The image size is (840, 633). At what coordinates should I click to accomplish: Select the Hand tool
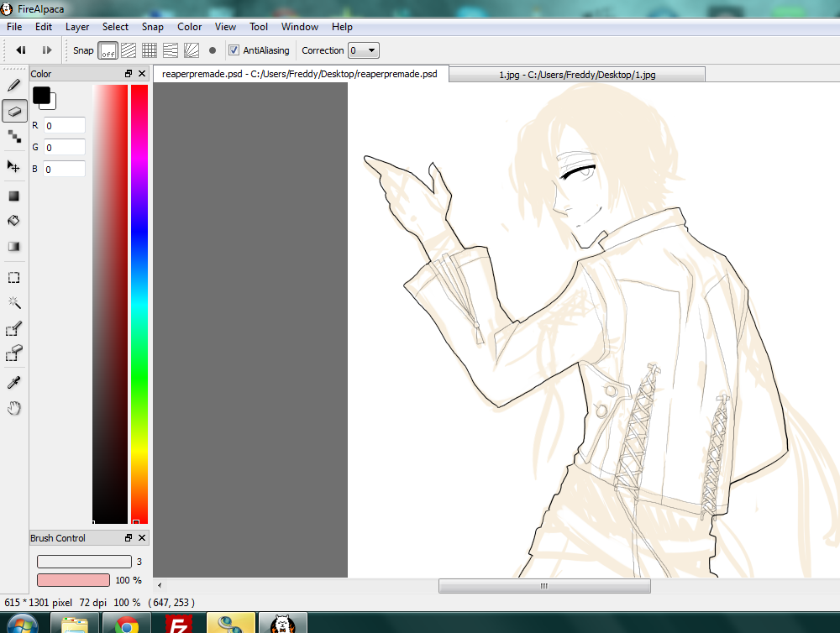pyautogui.click(x=14, y=408)
